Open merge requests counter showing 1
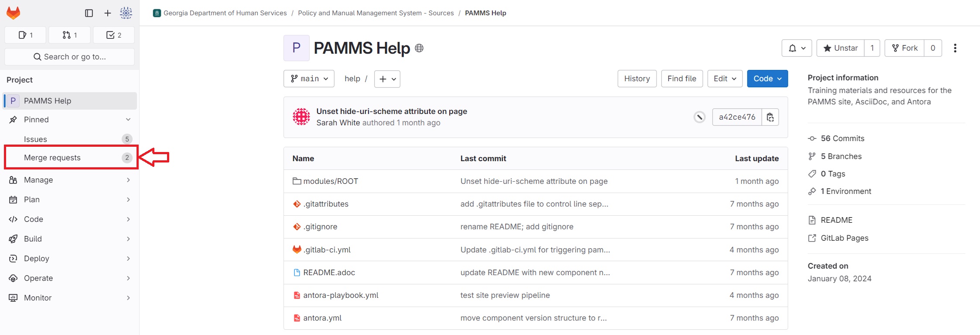The image size is (980, 335). click(70, 35)
